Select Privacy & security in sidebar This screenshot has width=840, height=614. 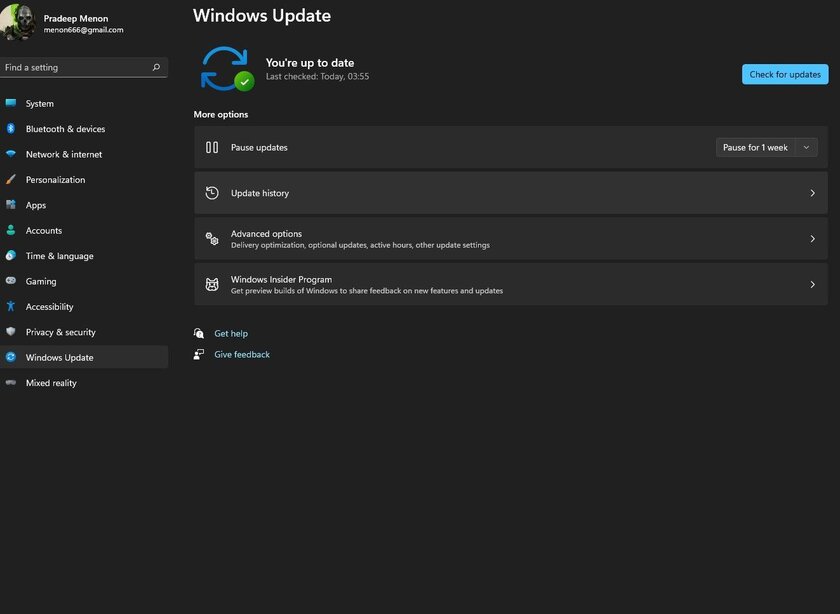click(x=84, y=332)
